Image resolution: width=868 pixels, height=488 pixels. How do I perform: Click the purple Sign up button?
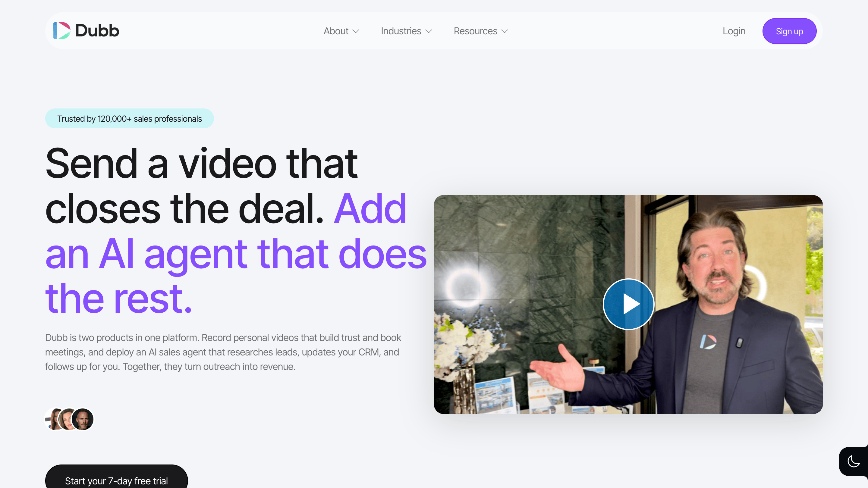tap(789, 31)
